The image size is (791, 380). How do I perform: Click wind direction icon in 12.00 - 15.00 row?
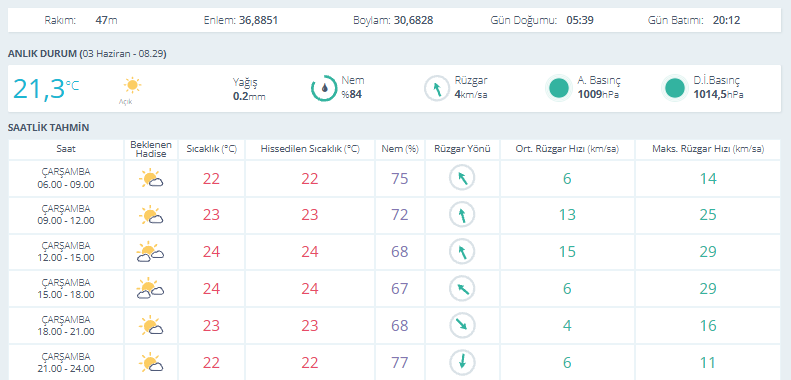pyautogui.click(x=462, y=252)
